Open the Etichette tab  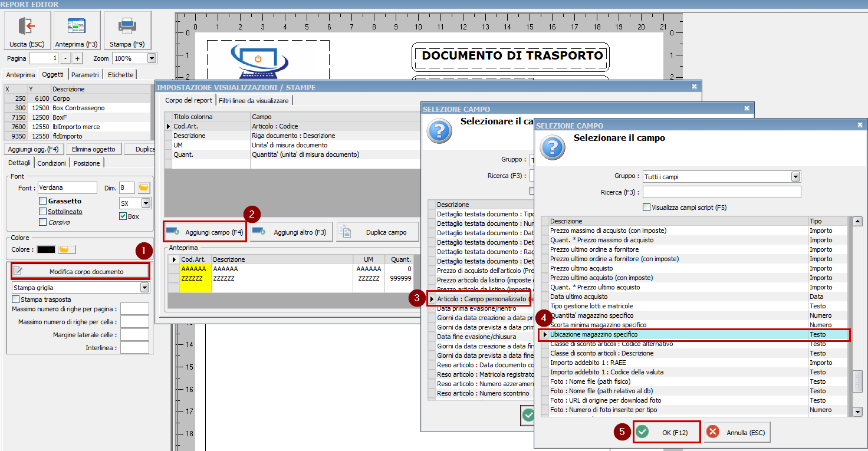pos(121,75)
